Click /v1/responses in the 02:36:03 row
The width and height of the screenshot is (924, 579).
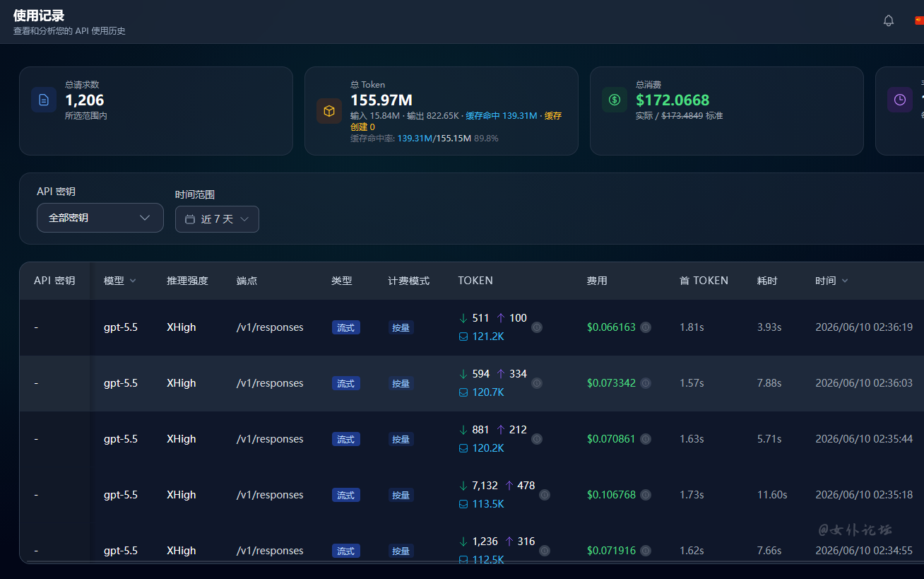tap(270, 383)
